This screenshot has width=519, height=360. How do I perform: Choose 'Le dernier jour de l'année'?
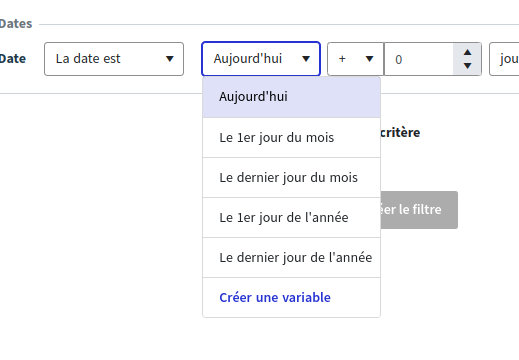point(291,258)
